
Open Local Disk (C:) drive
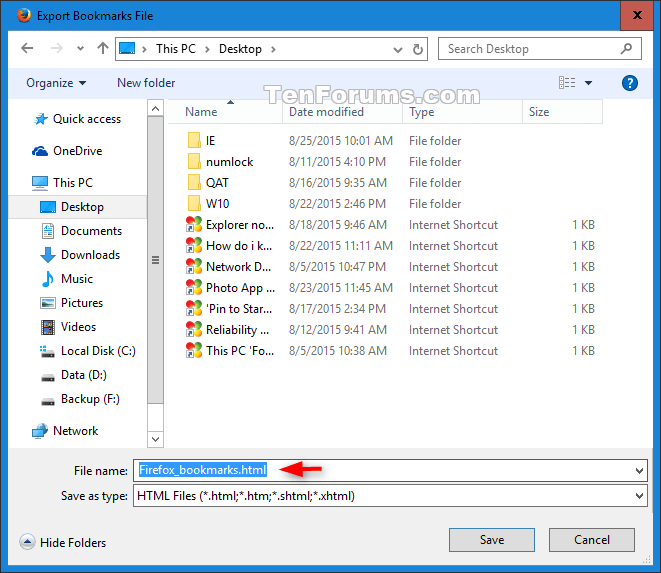tap(88, 351)
